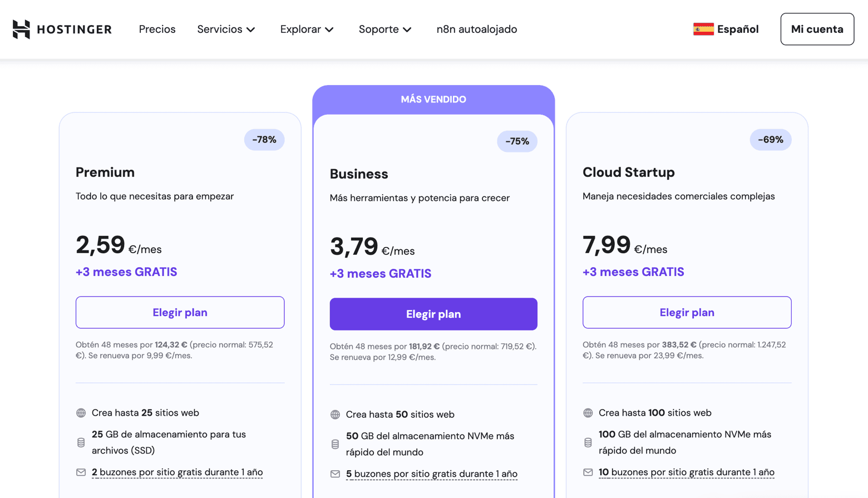The height and width of the screenshot is (498, 868).
Task: Go to the Precios page
Action: (157, 29)
